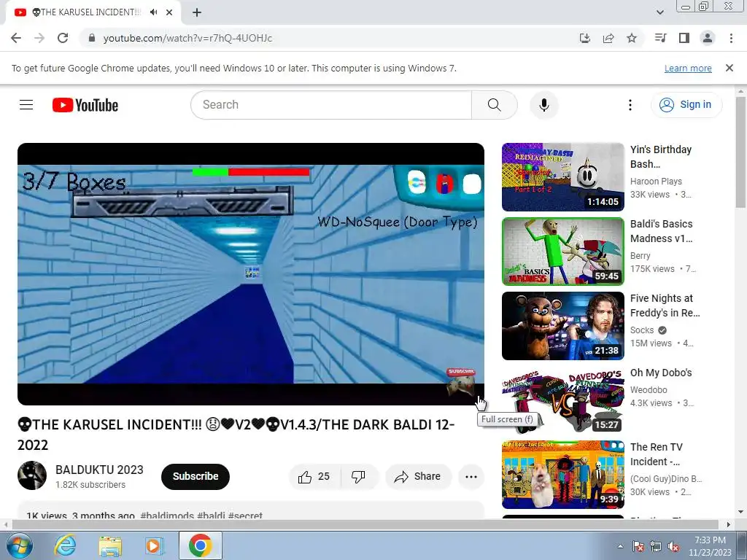
Task: Open Five Nights at Freddy's thumbnail
Action: (563, 326)
